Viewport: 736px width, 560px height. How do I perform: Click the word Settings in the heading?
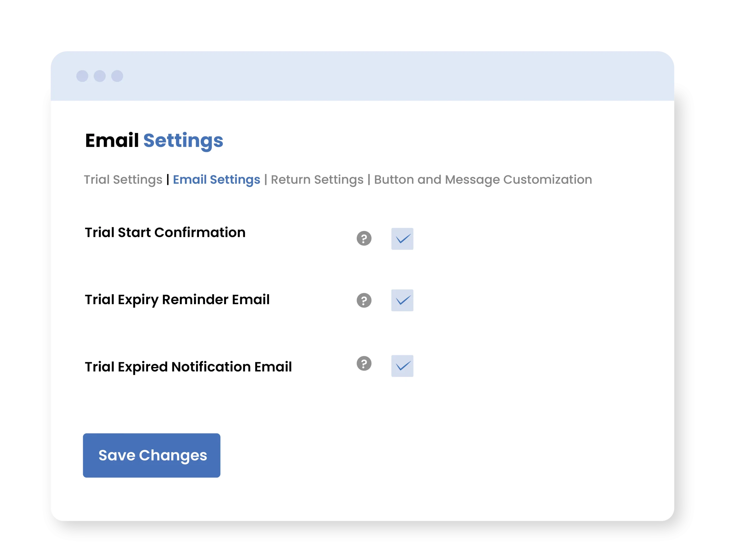pos(183,140)
